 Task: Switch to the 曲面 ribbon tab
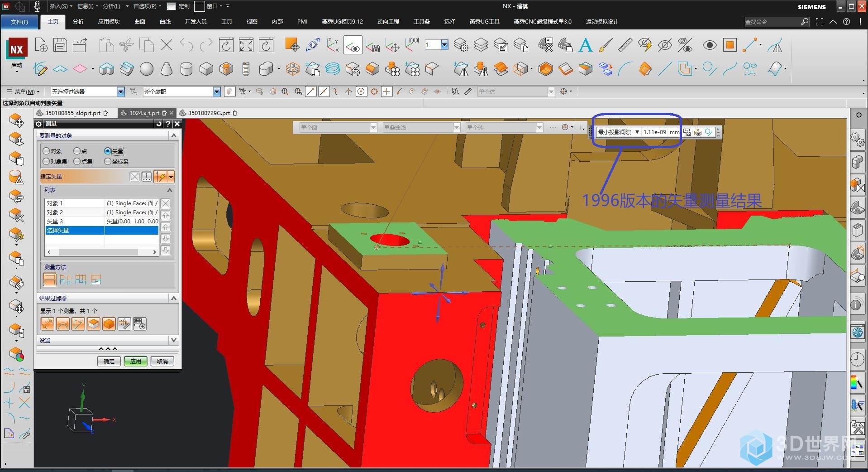[x=140, y=21]
